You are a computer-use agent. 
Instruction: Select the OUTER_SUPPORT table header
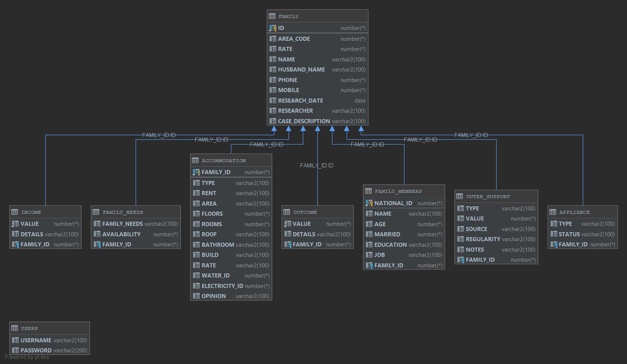tap(496, 196)
